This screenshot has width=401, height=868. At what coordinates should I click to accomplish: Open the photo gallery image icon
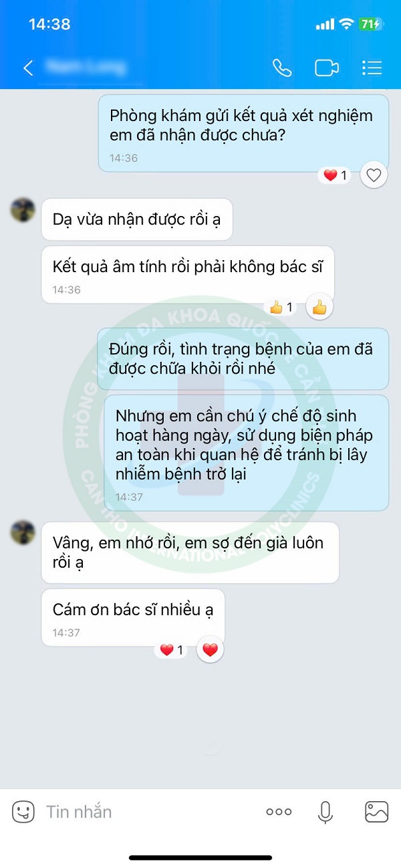pos(377,812)
